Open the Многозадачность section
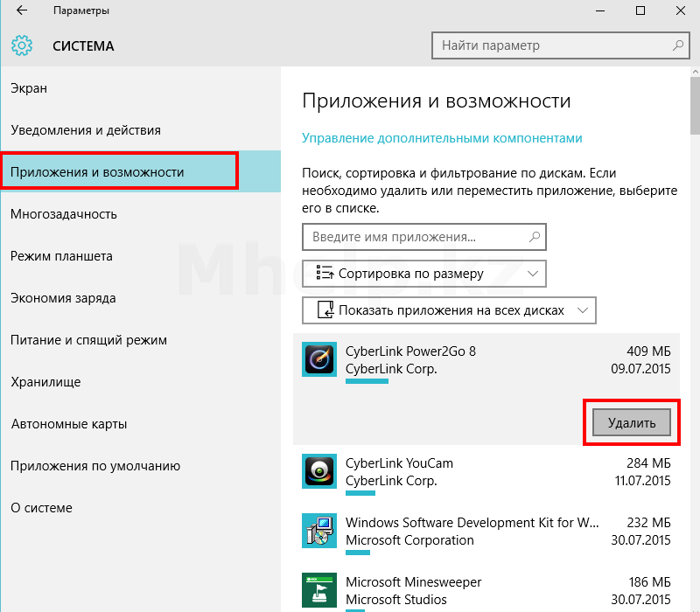The height and width of the screenshot is (612, 700). (140, 214)
